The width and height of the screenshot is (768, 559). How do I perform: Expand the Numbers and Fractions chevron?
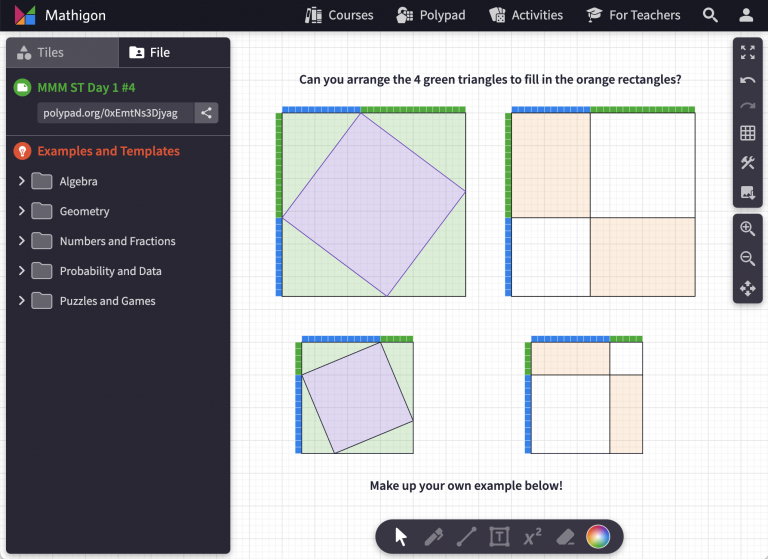[x=21, y=241]
